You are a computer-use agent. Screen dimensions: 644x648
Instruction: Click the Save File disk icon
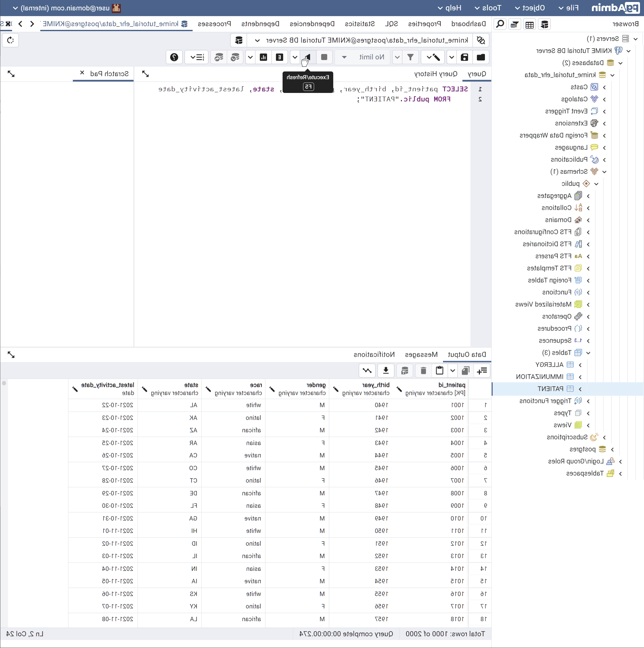point(464,57)
